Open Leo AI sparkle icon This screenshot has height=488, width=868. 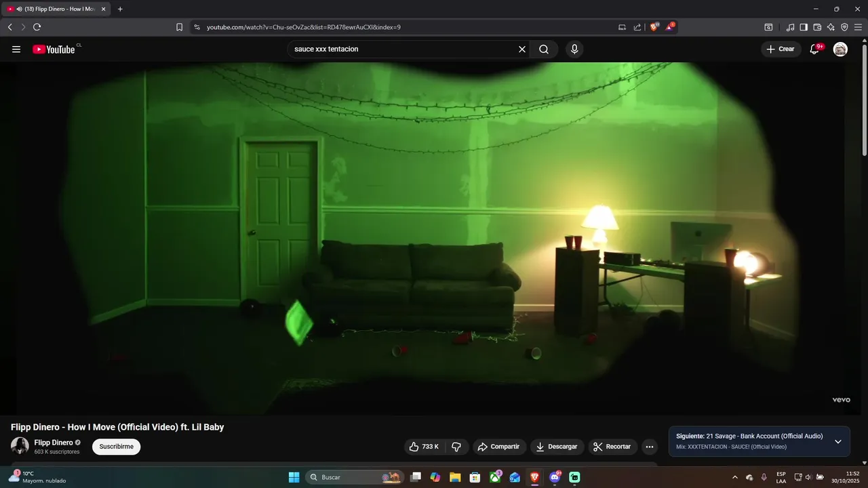coord(831,27)
